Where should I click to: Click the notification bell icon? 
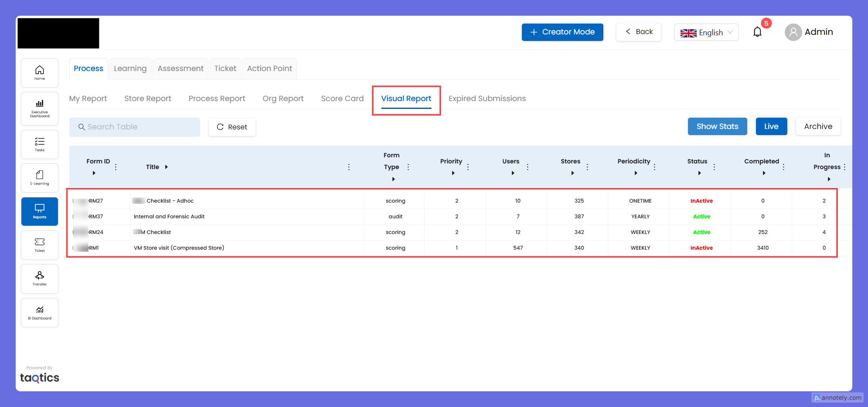(757, 32)
